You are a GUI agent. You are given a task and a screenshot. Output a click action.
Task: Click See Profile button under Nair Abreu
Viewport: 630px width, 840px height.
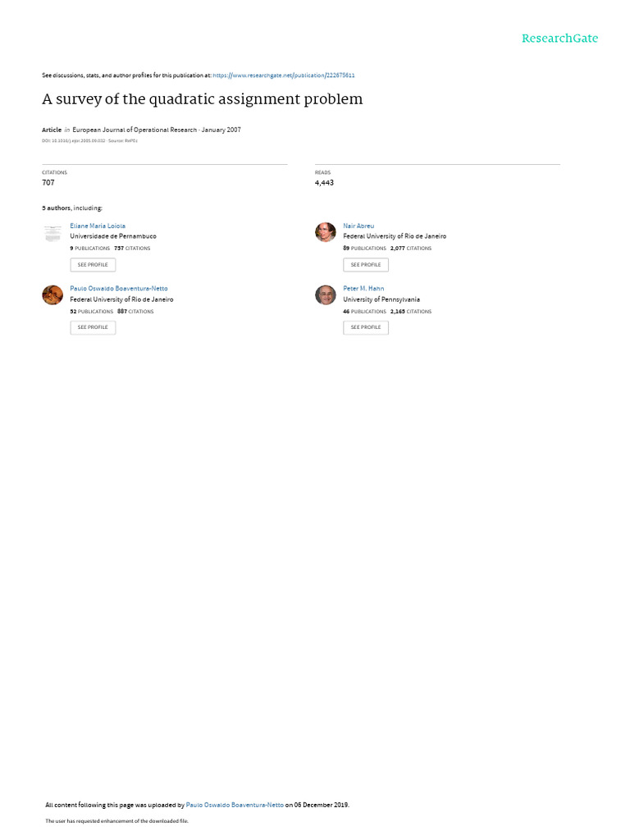pos(366,265)
